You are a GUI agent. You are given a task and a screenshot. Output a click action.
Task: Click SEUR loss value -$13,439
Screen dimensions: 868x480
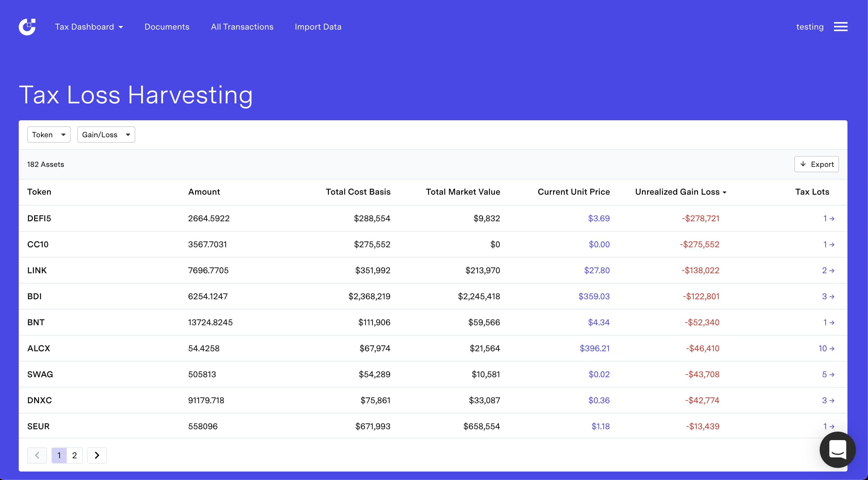[702, 426]
